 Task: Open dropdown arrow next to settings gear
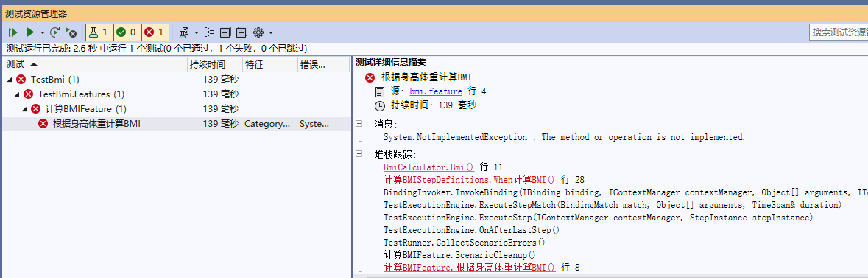click(271, 32)
